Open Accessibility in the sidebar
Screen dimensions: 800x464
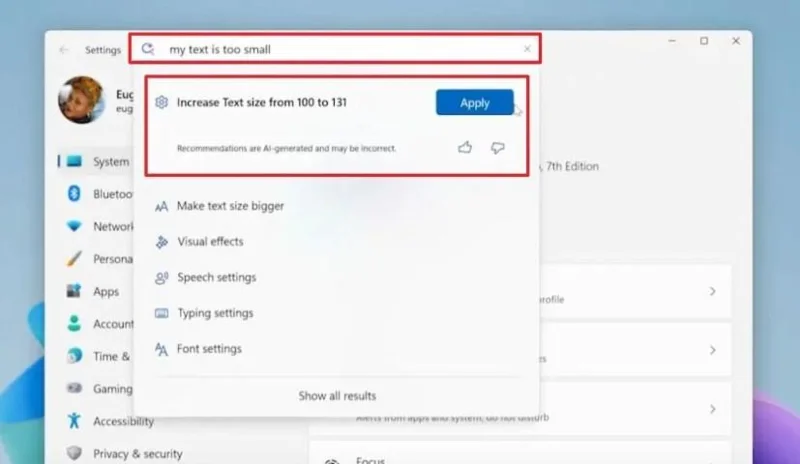pyautogui.click(x=122, y=421)
